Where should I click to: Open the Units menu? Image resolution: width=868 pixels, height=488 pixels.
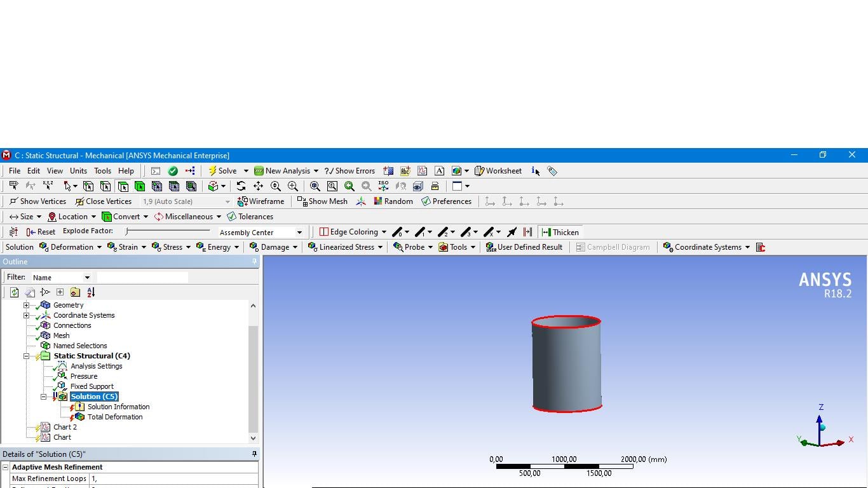(x=78, y=171)
